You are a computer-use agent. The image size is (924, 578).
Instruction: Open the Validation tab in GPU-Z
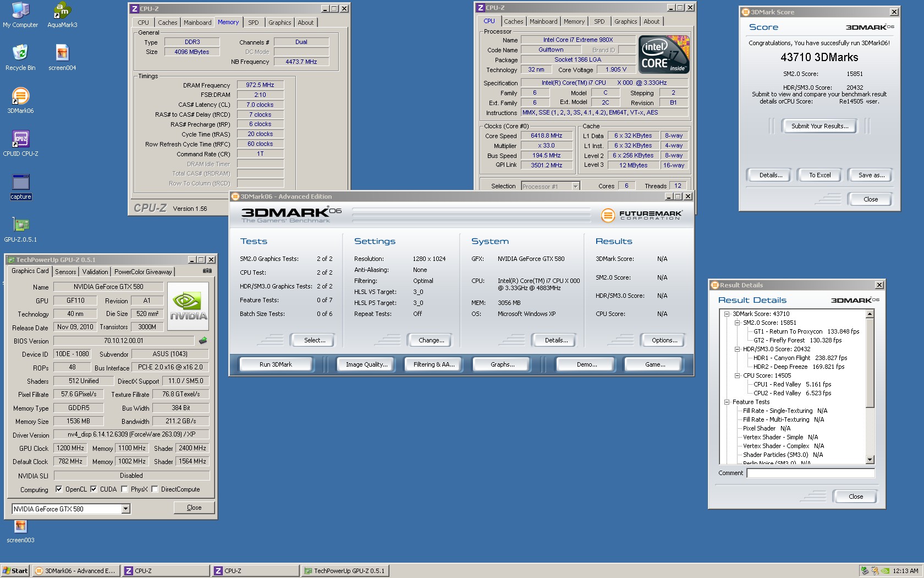tap(95, 272)
